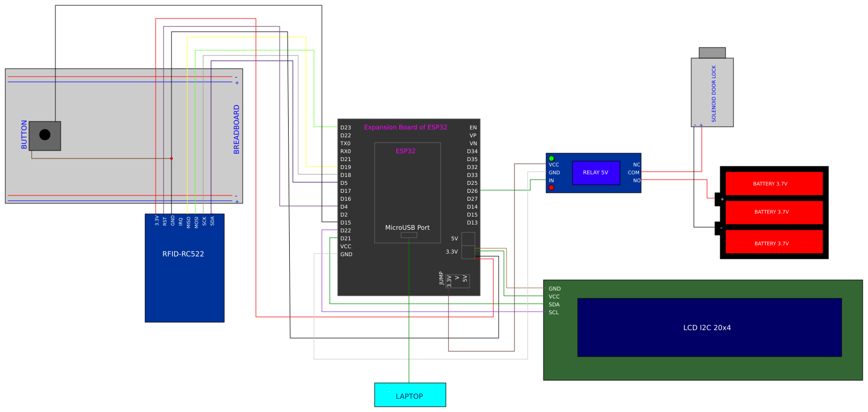Click the D19 pin label on the ESP32
Image resolution: width=868 pixels, height=412 pixels.
click(x=346, y=167)
